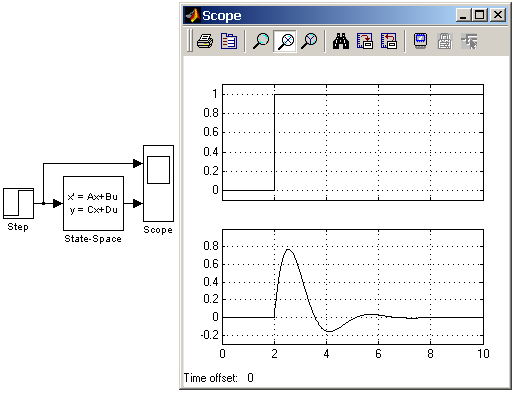
Task: Minimize the Scope window
Action: (x=463, y=15)
